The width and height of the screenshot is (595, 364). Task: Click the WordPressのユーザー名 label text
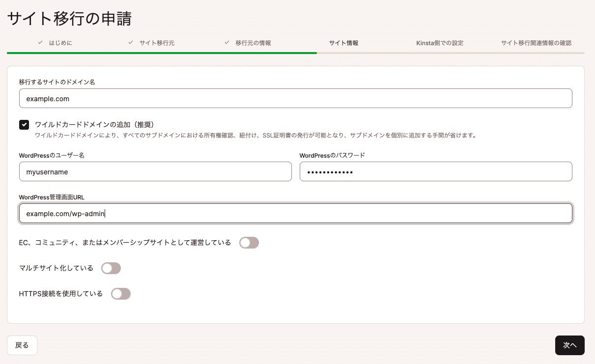52,155
